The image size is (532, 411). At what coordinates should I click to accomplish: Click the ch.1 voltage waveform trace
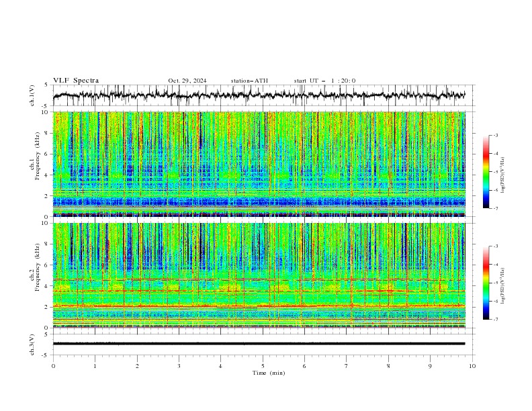click(259, 95)
